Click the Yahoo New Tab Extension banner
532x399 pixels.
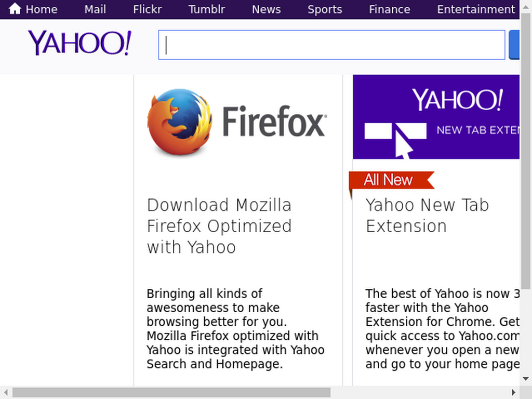click(x=436, y=117)
